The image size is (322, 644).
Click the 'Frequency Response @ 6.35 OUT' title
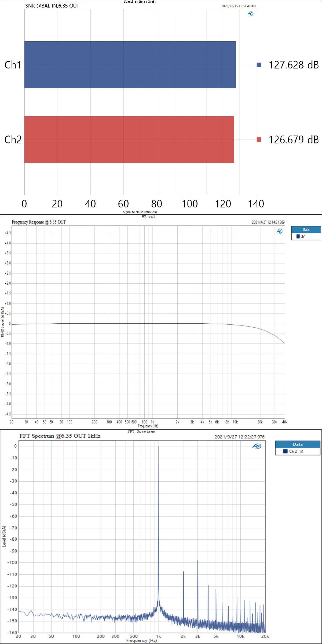pos(39,222)
